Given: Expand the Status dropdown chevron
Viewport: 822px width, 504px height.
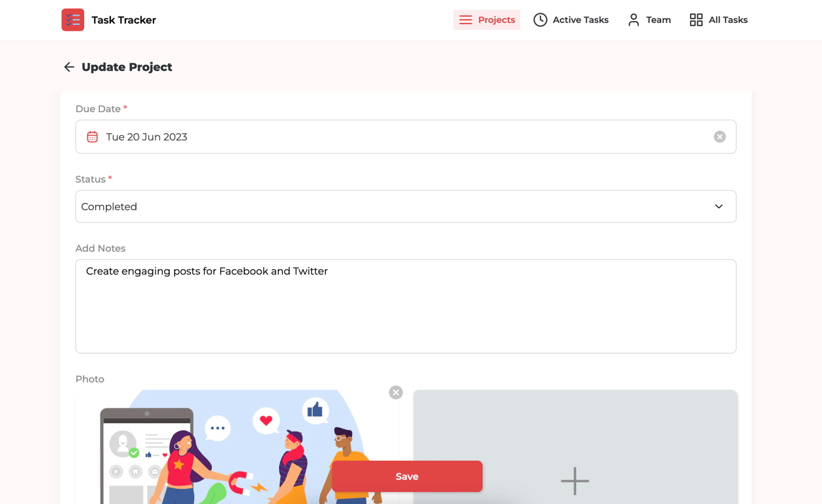Looking at the screenshot, I should [719, 207].
